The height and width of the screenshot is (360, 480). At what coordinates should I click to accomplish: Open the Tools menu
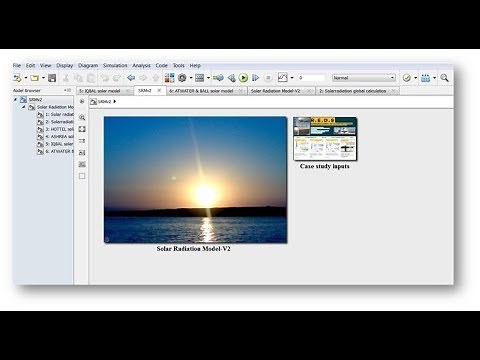tap(179, 65)
